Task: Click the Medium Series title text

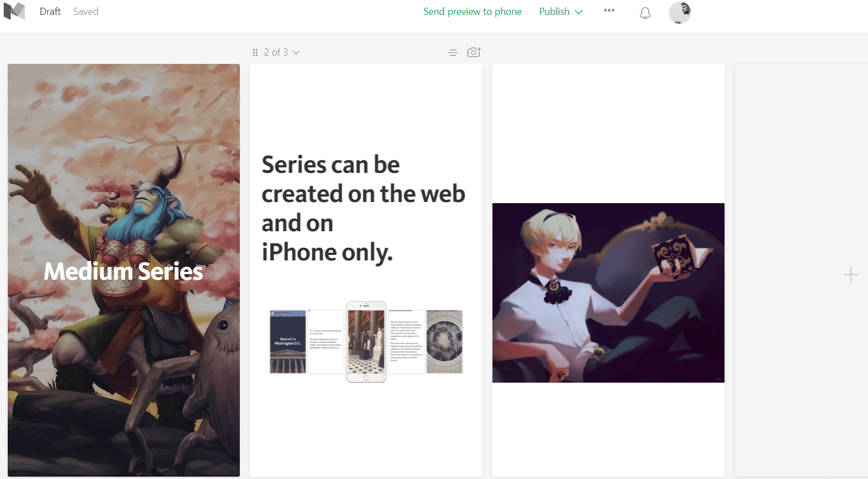Action: [124, 271]
